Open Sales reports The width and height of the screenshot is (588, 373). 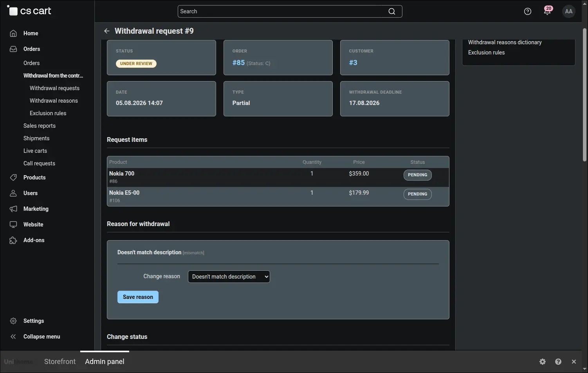[40, 126]
